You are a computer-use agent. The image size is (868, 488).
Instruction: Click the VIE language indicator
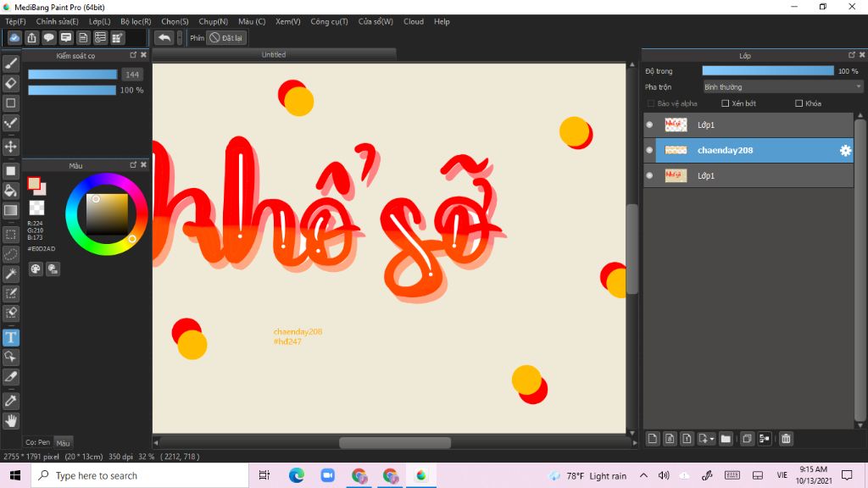point(782,475)
